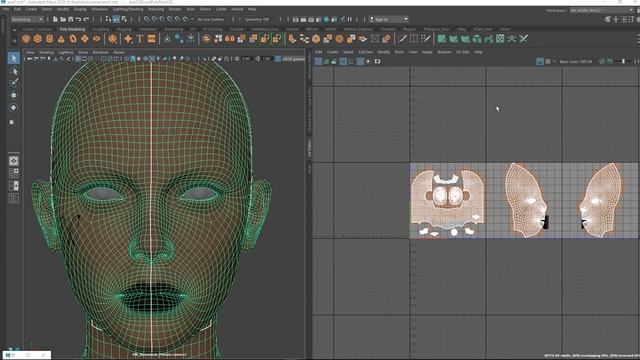The image size is (640, 360).
Task: Toggle snap to grids magnet icon
Action: click(x=147, y=19)
